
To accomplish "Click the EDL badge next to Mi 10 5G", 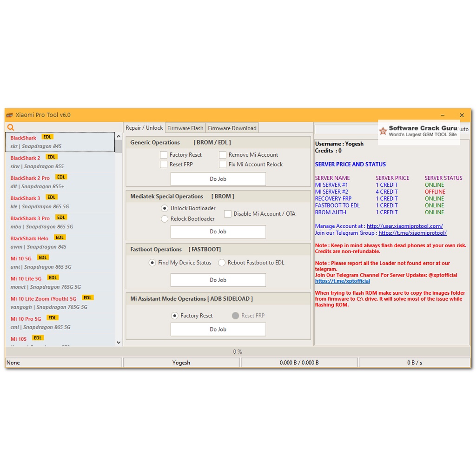I will [x=43, y=258].
